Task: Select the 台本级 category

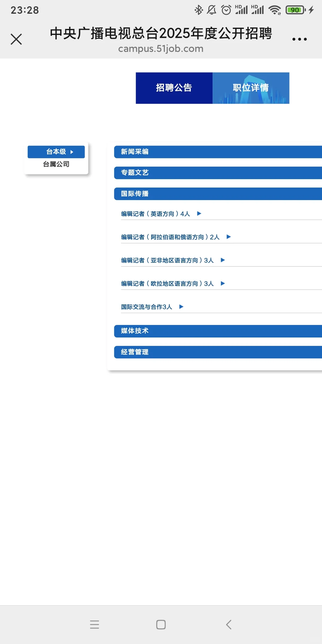Action: [x=56, y=152]
